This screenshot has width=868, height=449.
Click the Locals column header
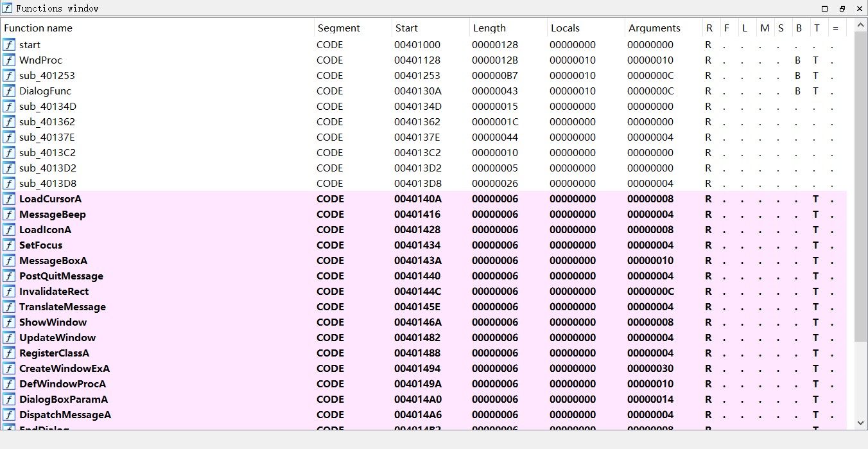[x=565, y=28]
